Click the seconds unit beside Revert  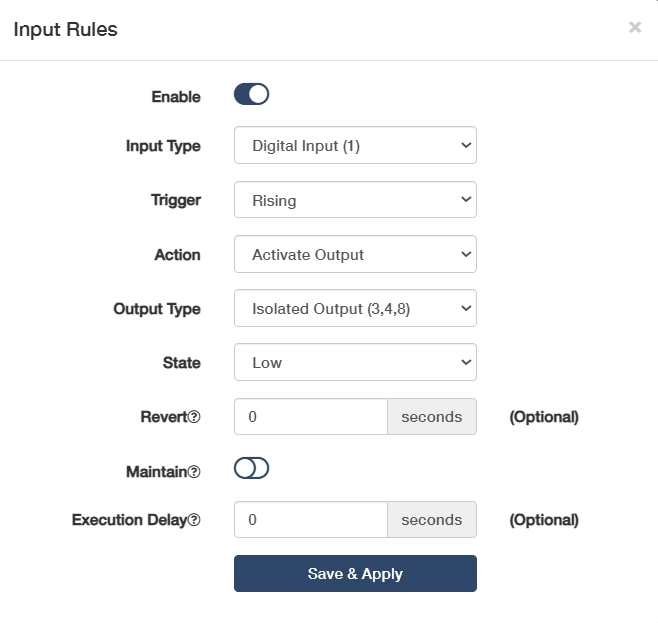tap(432, 417)
